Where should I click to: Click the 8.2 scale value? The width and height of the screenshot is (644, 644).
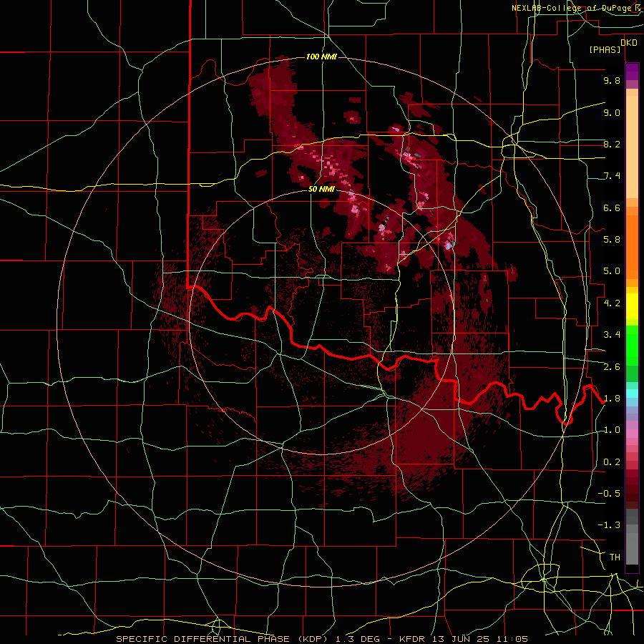pos(612,144)
